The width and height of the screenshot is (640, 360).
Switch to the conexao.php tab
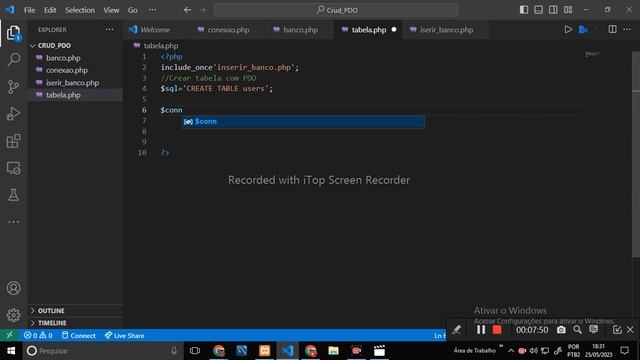pyautogui.click(x=228, y=30)
